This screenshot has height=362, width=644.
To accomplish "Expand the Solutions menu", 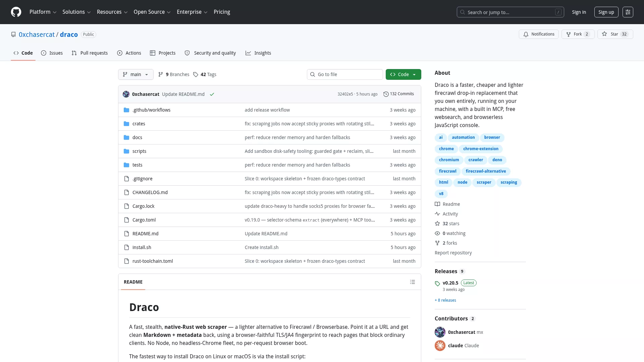I will (x=76, y=12).
